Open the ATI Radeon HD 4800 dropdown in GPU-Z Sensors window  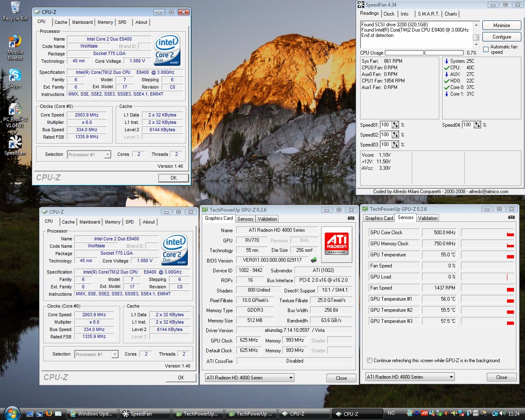410,377
